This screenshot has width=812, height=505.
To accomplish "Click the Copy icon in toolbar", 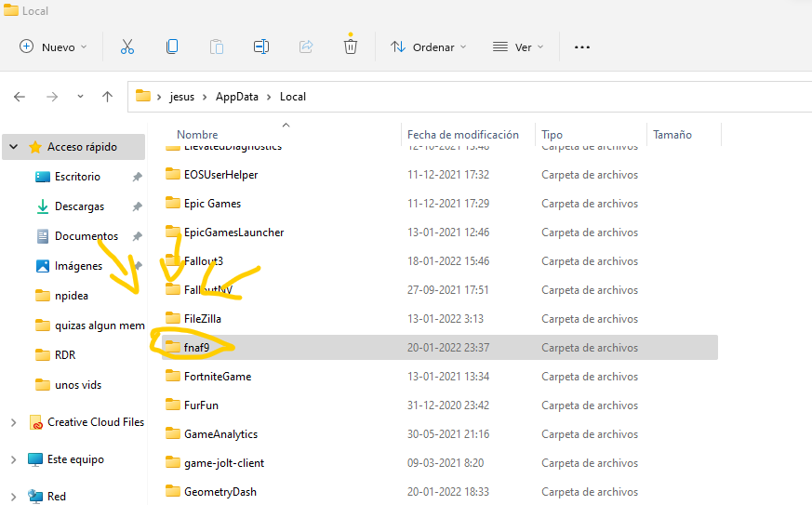I will click(172, 47).
